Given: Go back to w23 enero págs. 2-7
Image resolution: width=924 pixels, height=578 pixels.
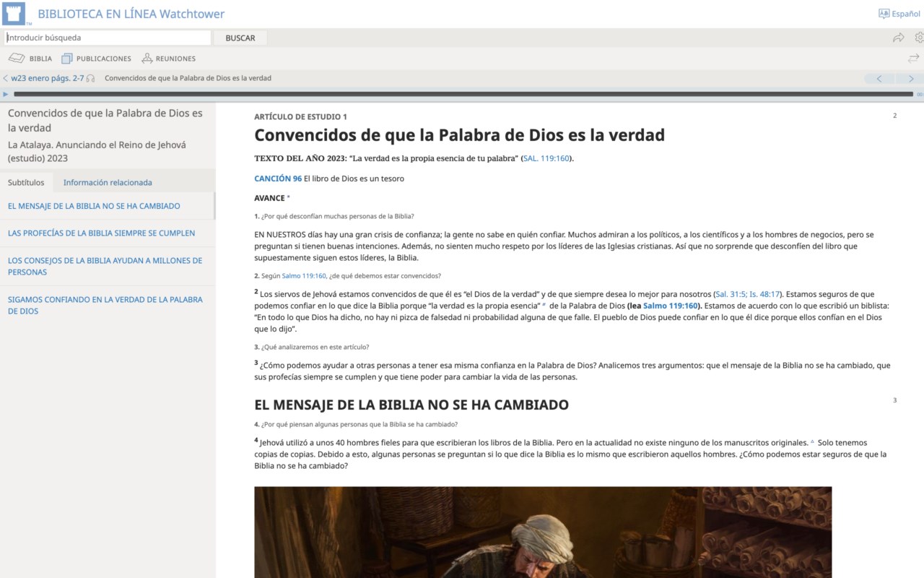Looking at the screenshot, I should pos(43,78).
